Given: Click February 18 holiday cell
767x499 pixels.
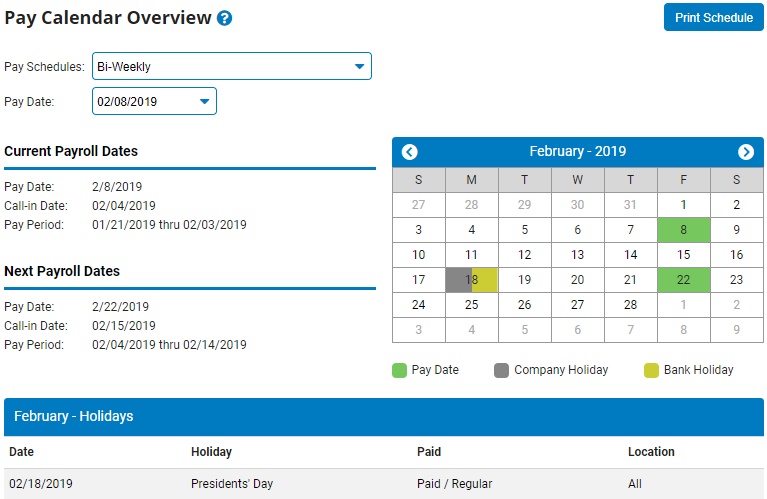Looking at the screenshot, I should pos(471,280).
